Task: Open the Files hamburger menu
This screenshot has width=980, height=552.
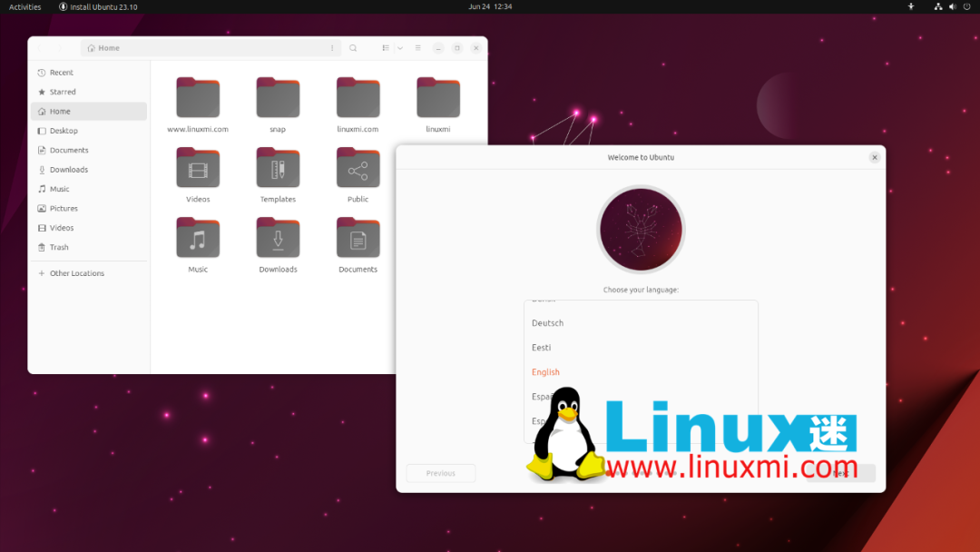Action: (418, 48)
